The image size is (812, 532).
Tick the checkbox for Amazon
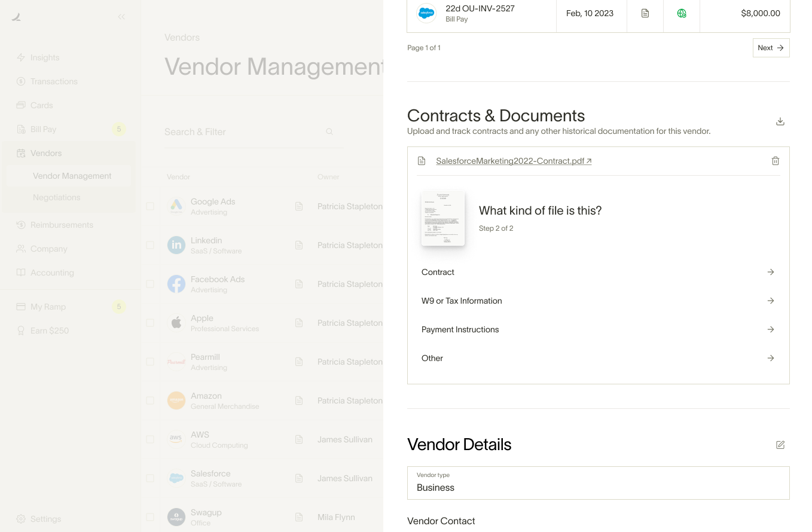click(x=150, y=400)
